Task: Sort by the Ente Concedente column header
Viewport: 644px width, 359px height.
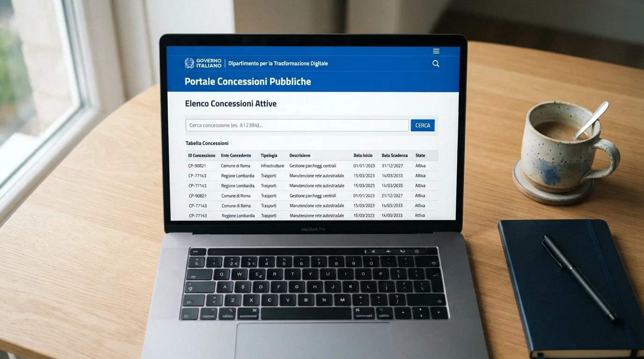Action: click(236, 156)
